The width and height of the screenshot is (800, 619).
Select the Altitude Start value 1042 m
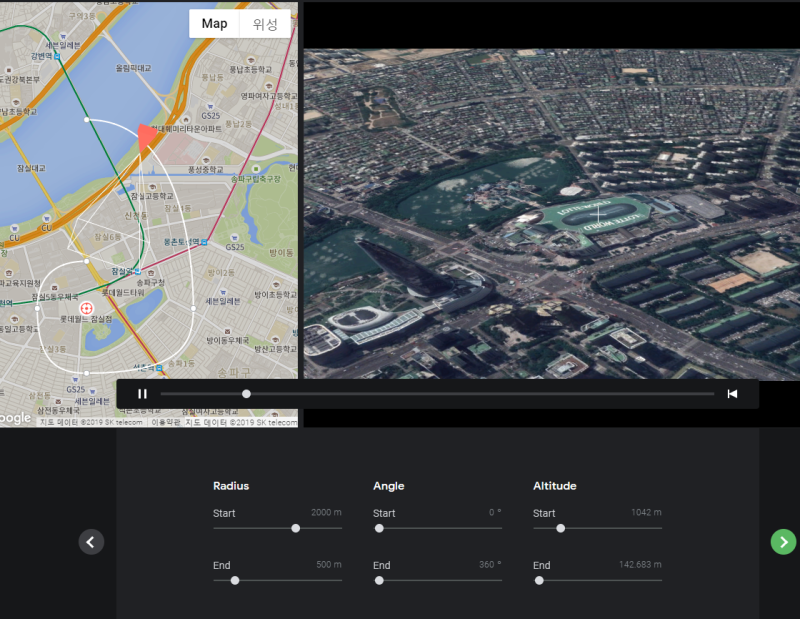pos(646,512)
